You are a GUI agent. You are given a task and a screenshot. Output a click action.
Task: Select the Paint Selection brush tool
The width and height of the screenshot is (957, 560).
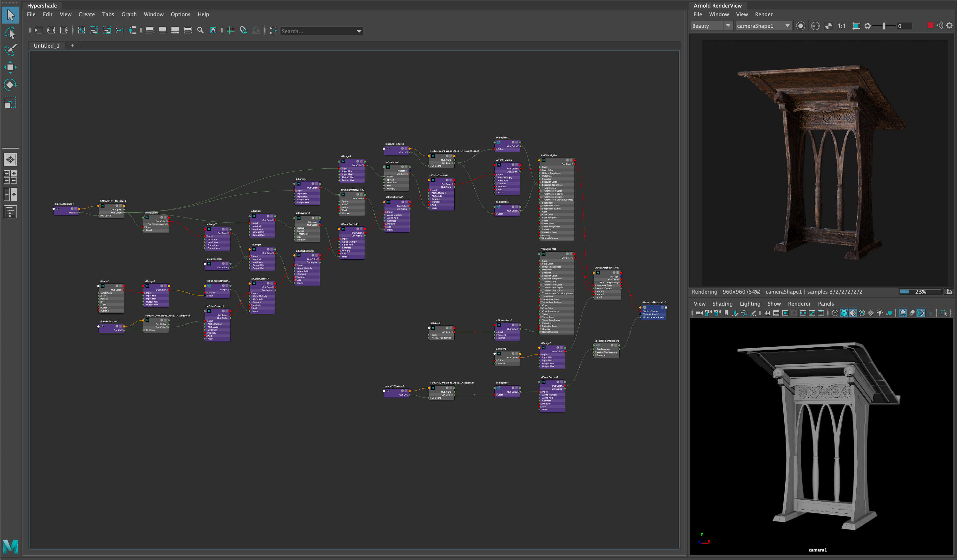[10, 50]
